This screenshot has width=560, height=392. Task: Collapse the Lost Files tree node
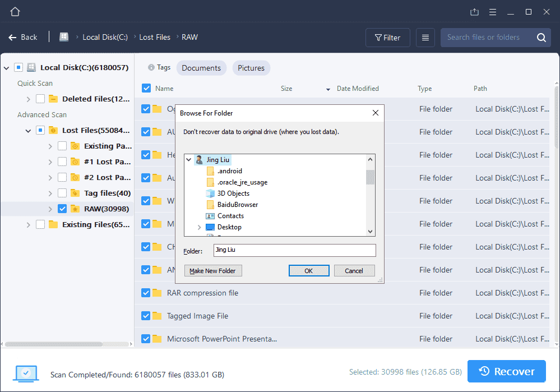27,130
